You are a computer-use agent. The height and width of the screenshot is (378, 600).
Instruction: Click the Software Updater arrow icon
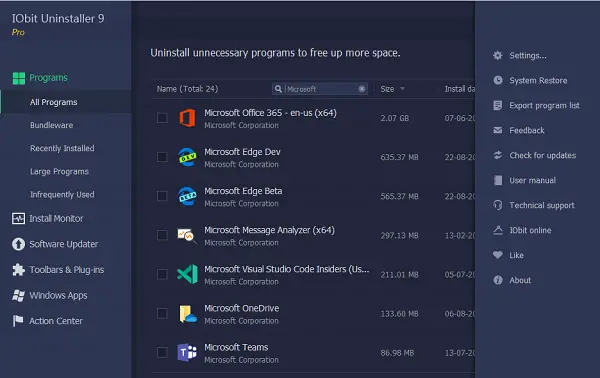click(18, 244)
